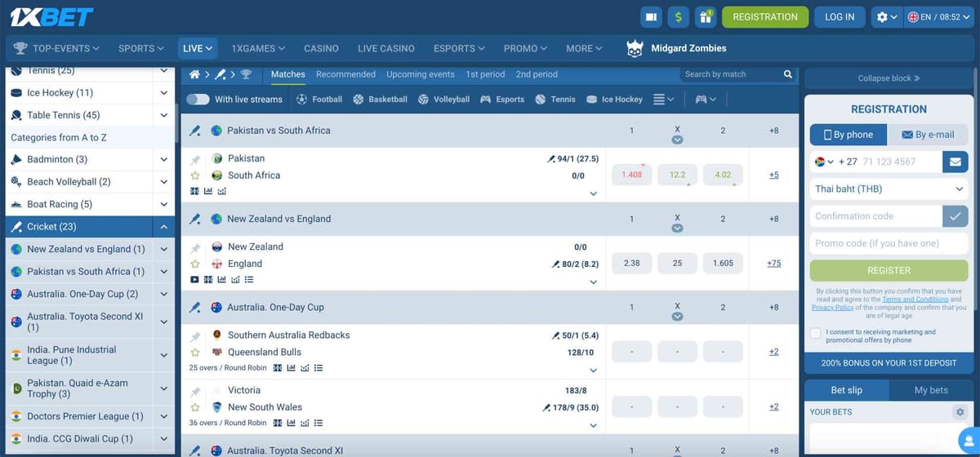980x457 pixels.
Task: Click the search magnifier icon
Action: [788, 74]
